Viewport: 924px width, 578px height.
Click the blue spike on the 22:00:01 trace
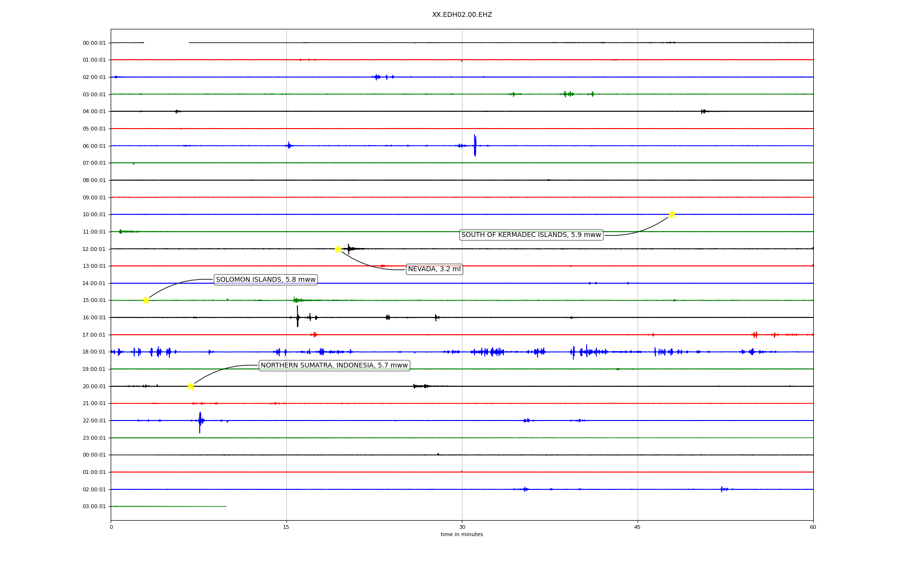(x=200, y=421)
